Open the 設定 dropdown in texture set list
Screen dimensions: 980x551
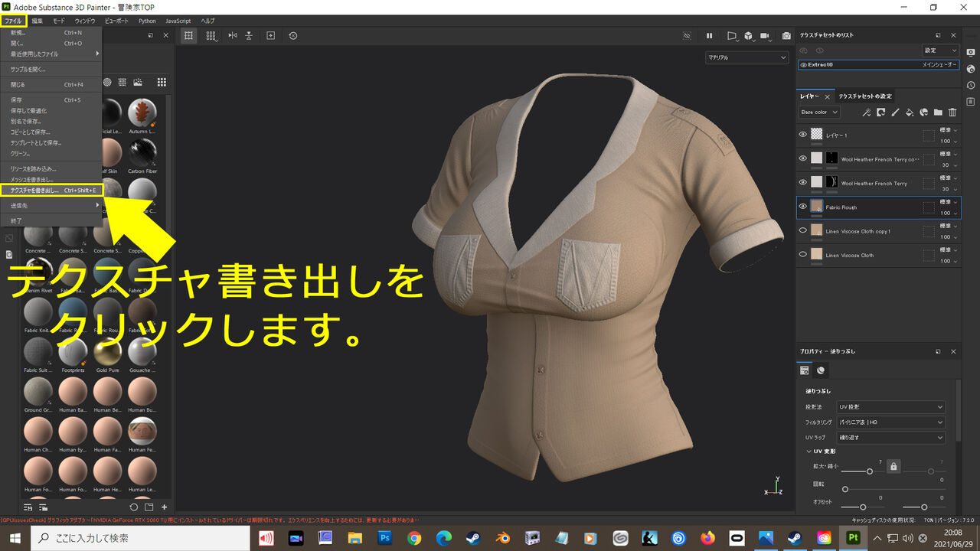point(940,51)
